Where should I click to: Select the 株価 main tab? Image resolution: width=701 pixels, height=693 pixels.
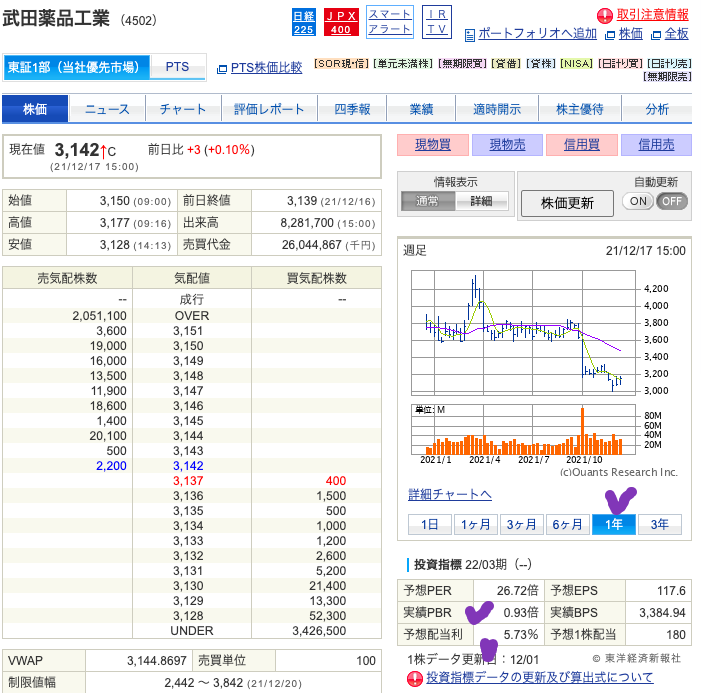pos(35,109)
